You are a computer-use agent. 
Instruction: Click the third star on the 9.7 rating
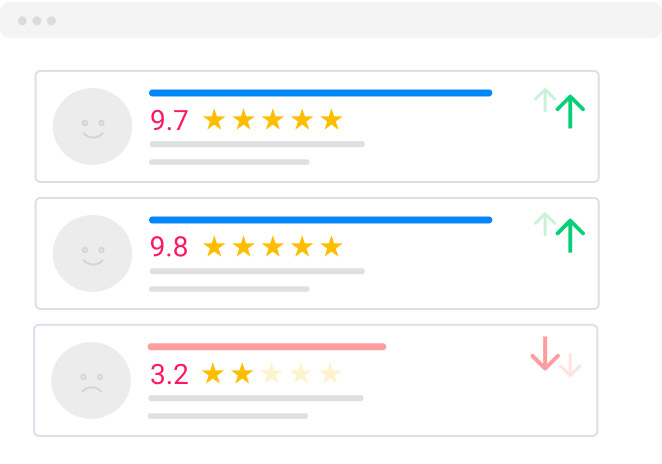tap(272, 120)
